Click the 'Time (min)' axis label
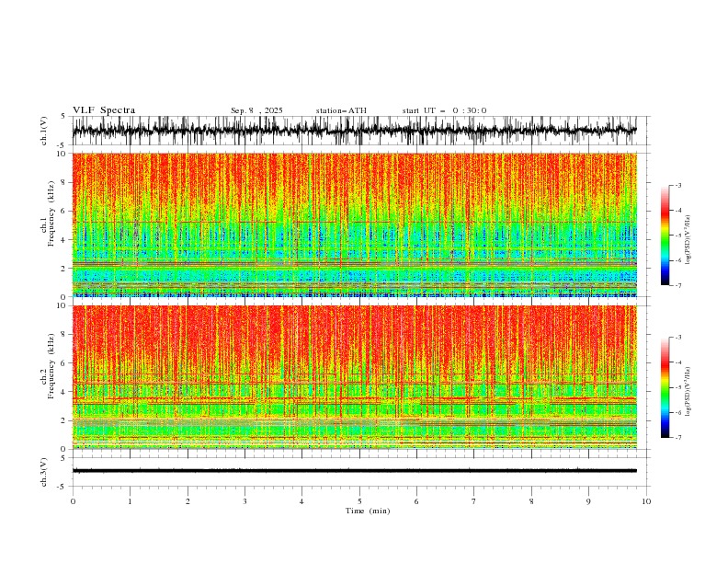Screen dimensions: 728x563 [368, 511]
